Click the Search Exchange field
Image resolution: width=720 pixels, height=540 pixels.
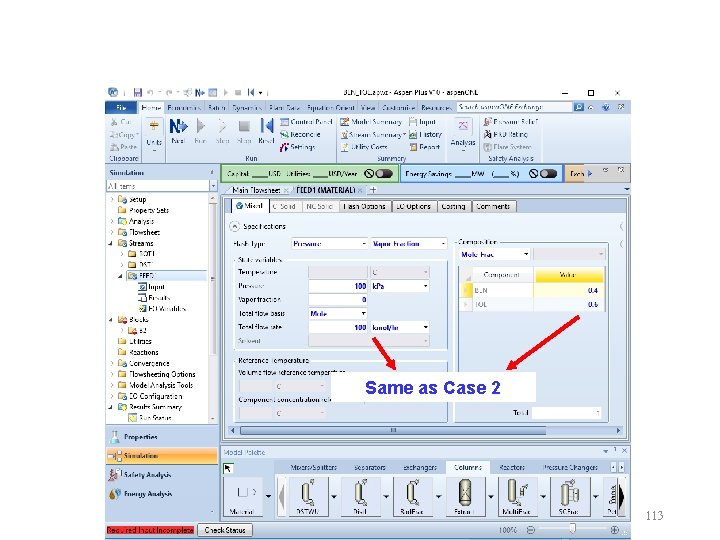pos(514,107)
